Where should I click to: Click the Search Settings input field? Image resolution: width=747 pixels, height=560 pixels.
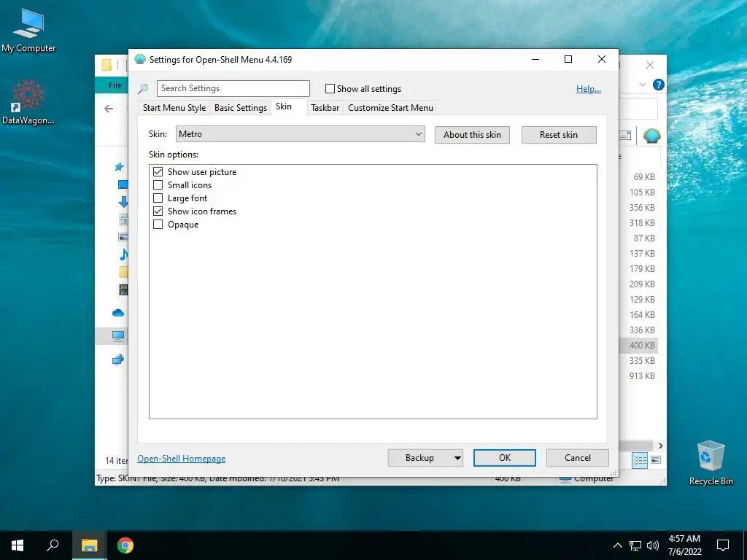[233, 88]
